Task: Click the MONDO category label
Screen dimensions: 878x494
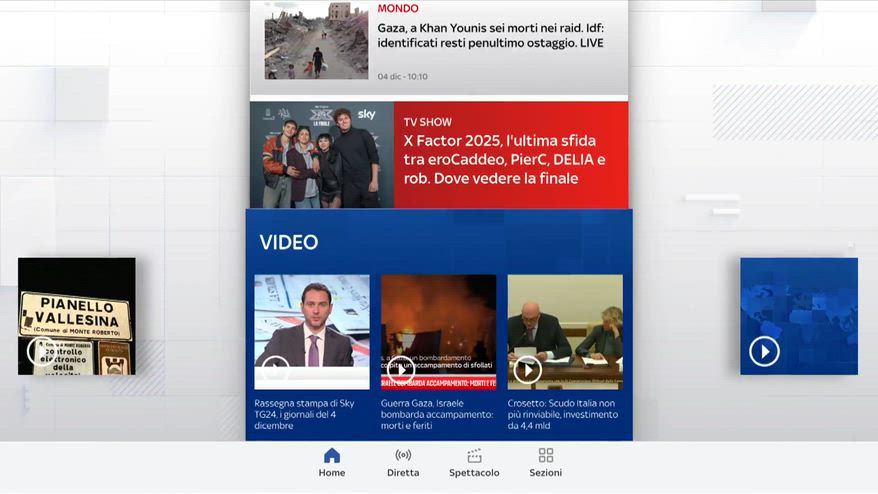Action: point(398,9)
